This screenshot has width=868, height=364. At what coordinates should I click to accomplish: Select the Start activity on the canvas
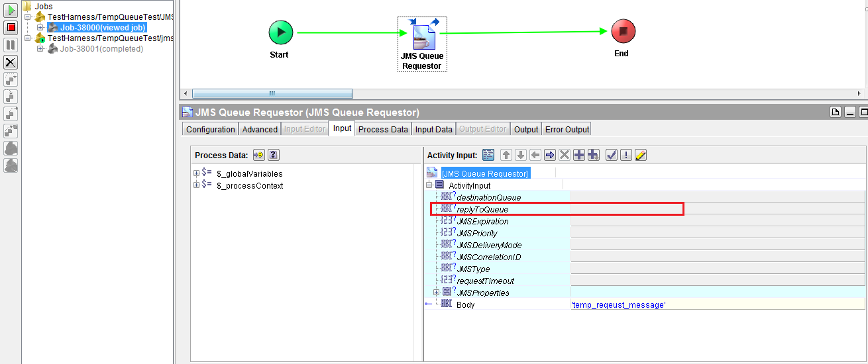coord(280,32)
